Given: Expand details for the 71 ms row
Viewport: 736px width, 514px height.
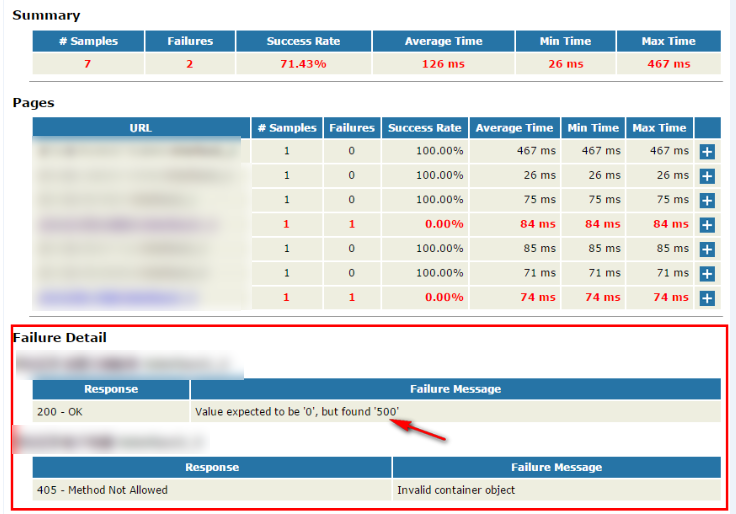Looking at the screenshot, I should (x=707, y=274).
